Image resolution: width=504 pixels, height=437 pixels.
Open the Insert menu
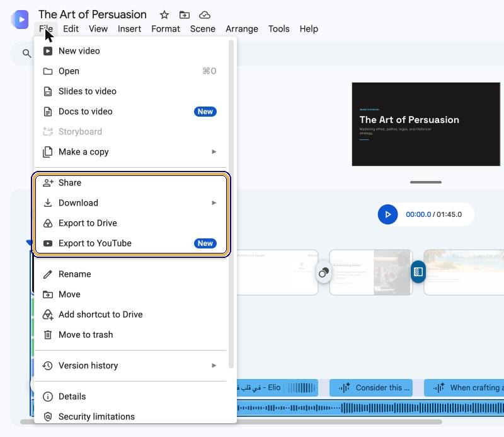click(129, 28)
